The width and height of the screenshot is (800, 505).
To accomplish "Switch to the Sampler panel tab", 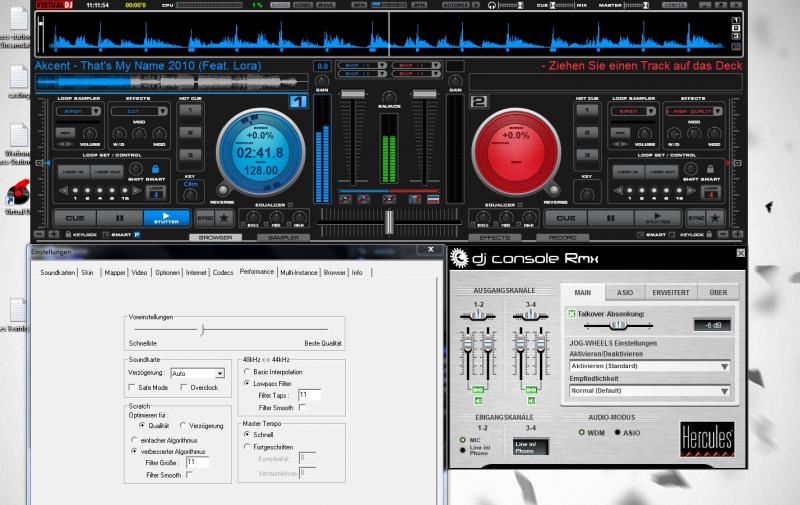I will click(283, 238).
